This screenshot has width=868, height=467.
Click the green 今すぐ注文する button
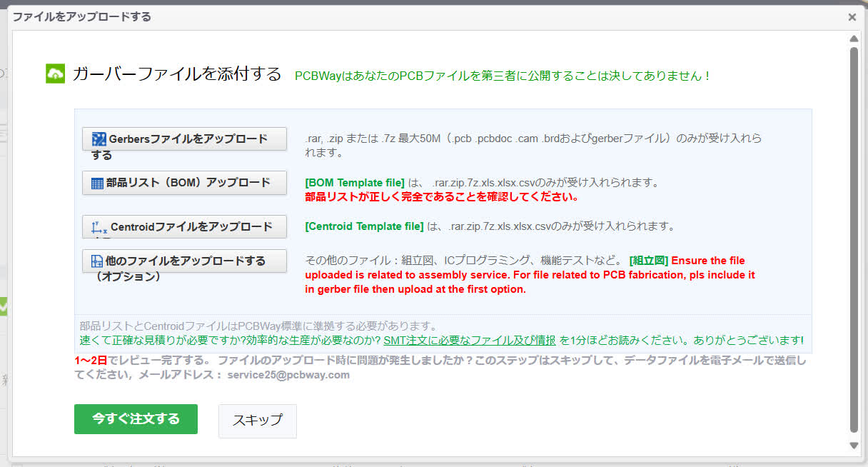click(136, 419)
